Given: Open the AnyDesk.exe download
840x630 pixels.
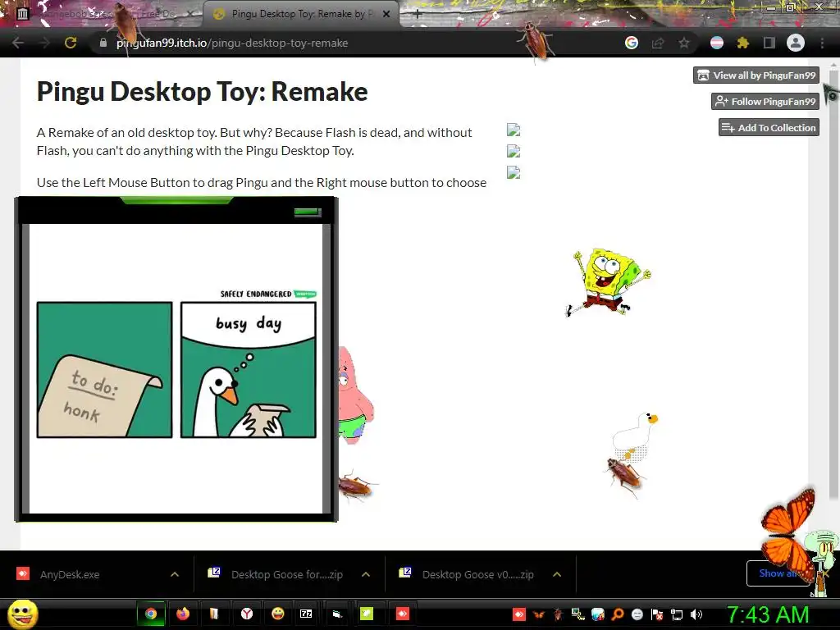Looking at the screenshot, I should (70, 574).
